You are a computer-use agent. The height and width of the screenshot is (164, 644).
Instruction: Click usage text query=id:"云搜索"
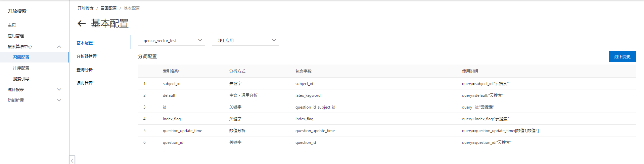pyautogui.click(x=478, y=107)
